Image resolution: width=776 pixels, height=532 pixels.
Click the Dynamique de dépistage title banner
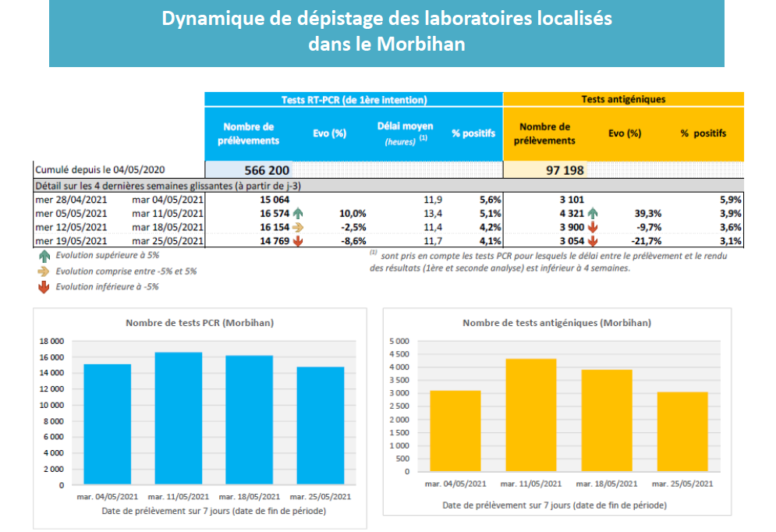point(387,31)
